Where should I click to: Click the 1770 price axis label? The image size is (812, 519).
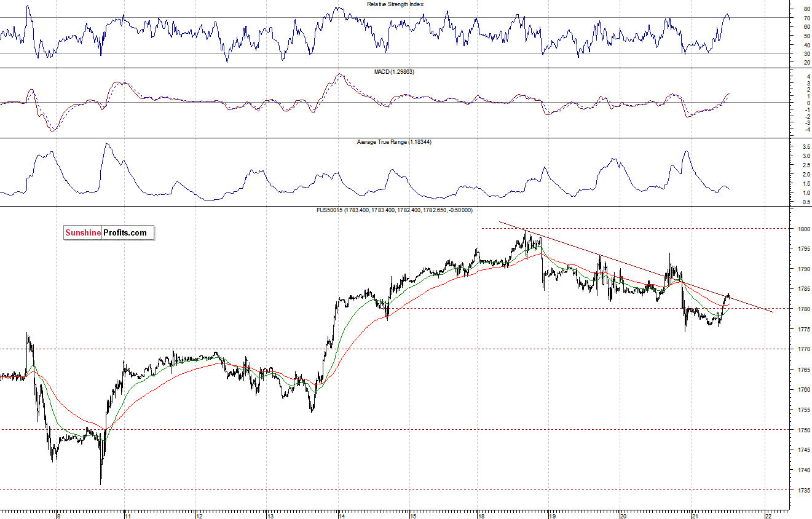[803, 349]
